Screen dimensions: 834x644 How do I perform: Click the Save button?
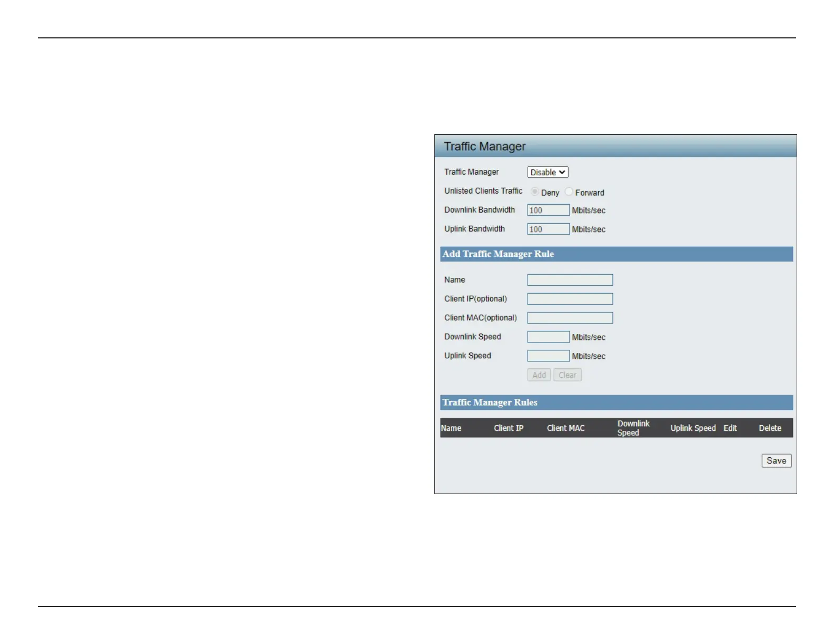(x=777, y=461)
